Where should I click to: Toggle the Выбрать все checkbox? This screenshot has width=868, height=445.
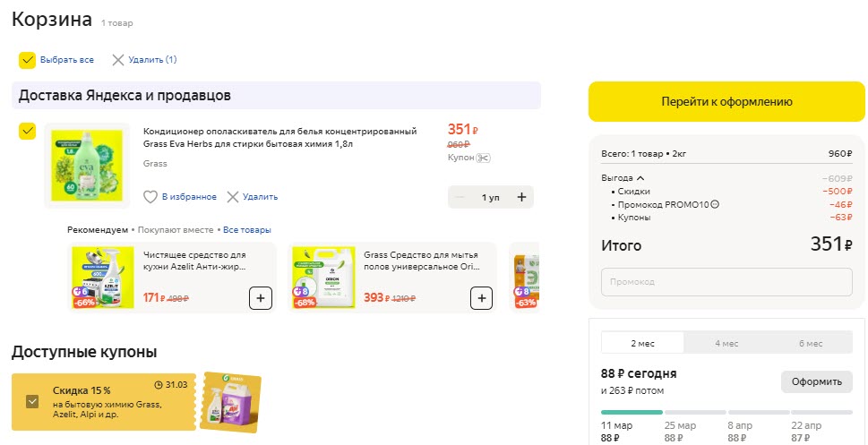[x=27, y=60]
